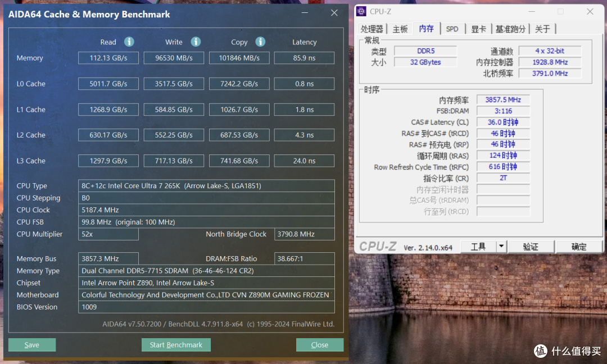Click Motherboard field CVN Z890M GAMING FROZEN
Screen dimensions: 607x364
206,295
